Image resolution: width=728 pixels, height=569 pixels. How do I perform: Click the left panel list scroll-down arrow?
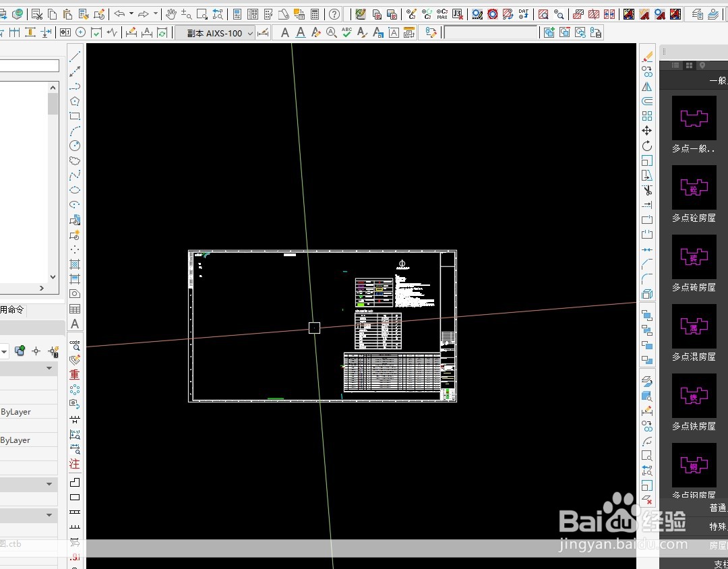click(x=53, y=277)
